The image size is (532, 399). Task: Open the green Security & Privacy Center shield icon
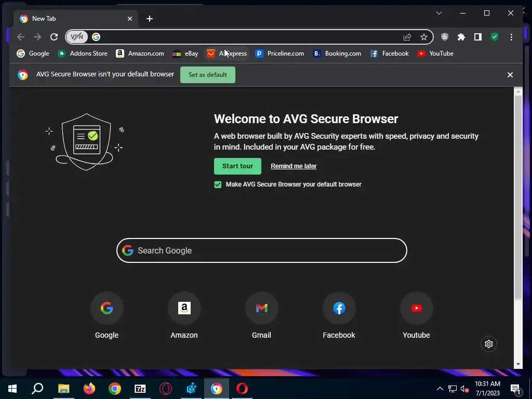click(x=495, y=37)
